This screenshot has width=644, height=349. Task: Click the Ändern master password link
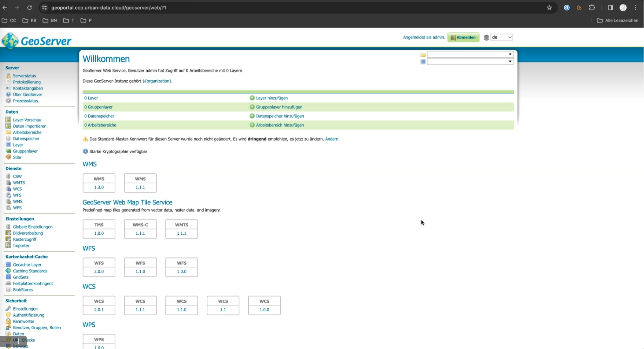click(x=332, y=139)
